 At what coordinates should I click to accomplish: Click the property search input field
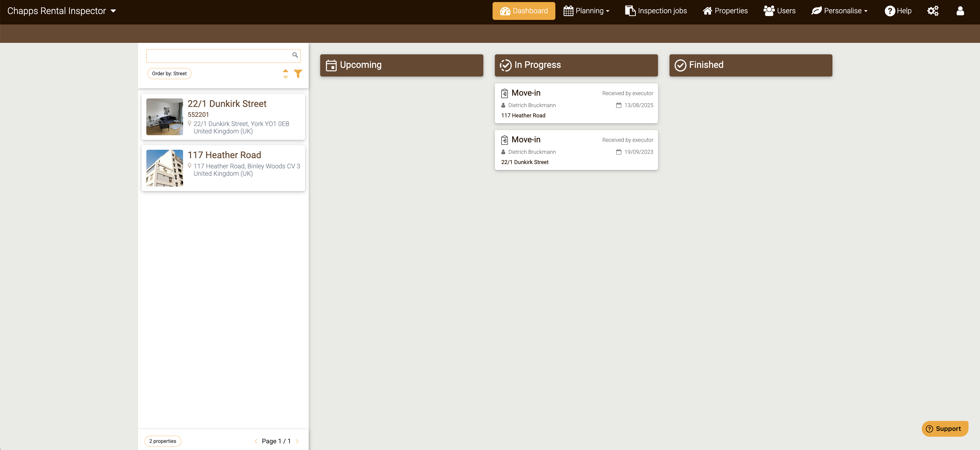(223, 56)
